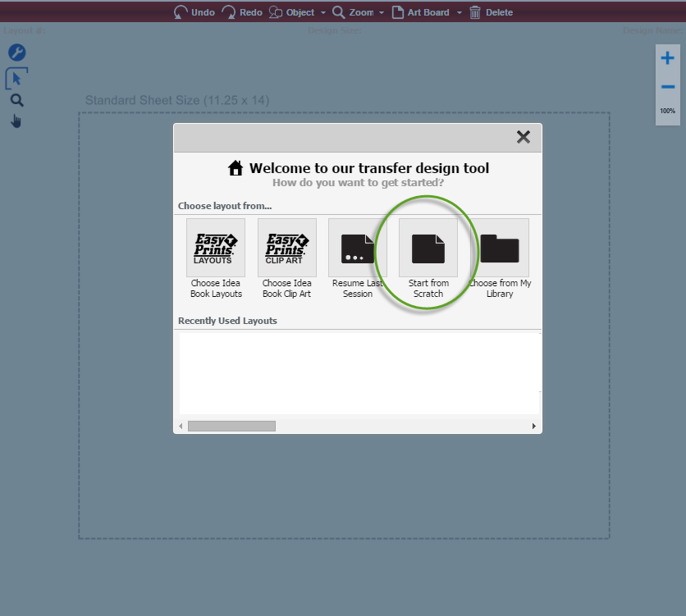
Task: Select Choose Idea Book Clip Art
Action: [286, 247]
